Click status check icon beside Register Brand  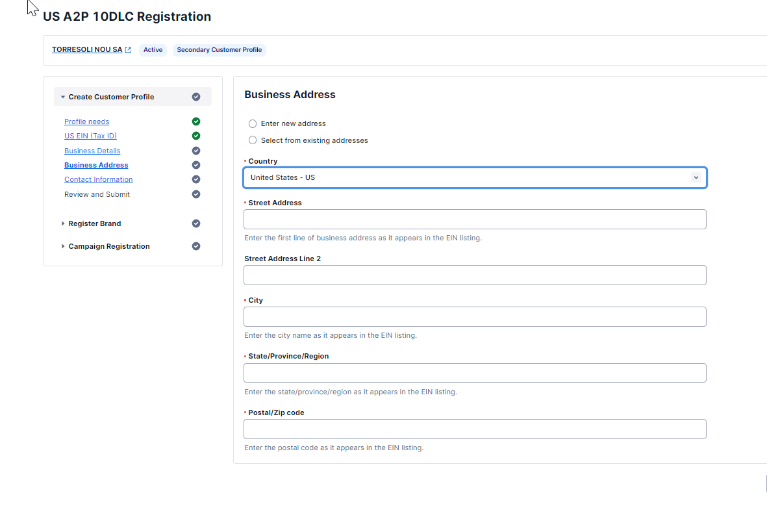click(x=196, y=223)
